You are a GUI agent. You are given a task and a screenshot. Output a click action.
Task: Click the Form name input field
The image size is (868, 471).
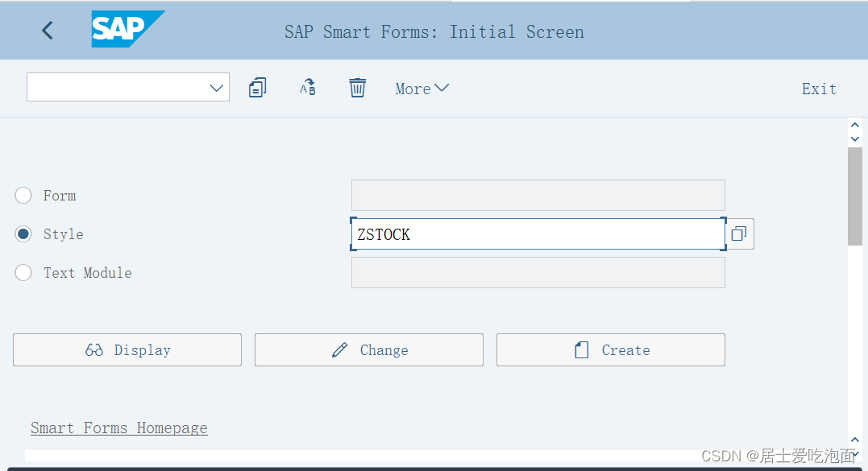[538, 195]
